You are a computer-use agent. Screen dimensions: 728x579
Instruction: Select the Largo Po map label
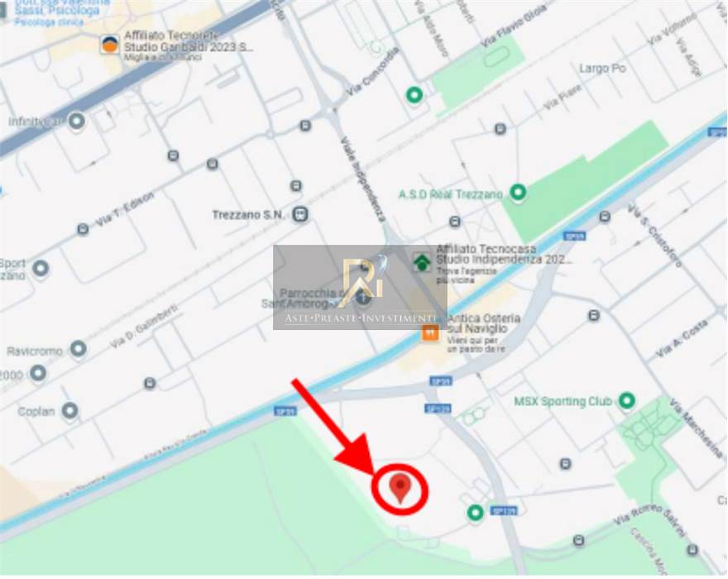pos(602,69)
